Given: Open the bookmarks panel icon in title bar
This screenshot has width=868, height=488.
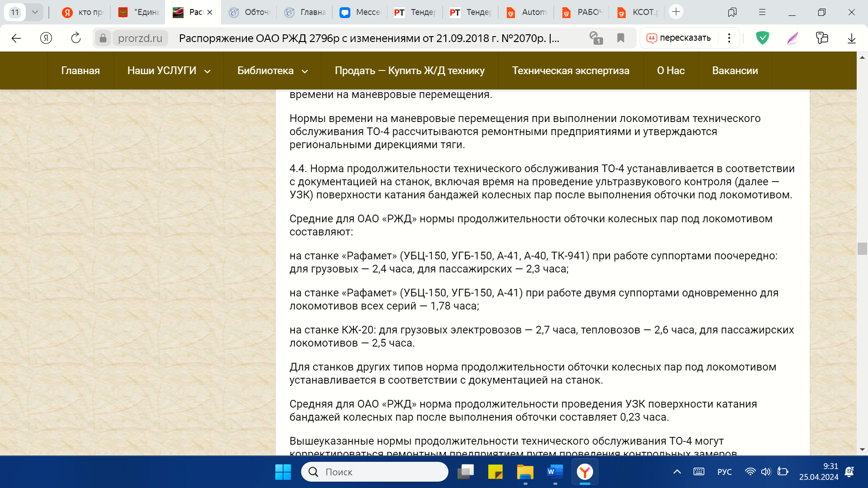Looking at the screenshot, I should pyautogui.click(x=732, y=12).
